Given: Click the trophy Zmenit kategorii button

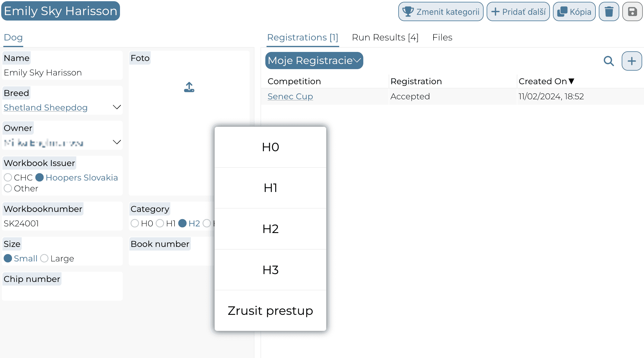Looking at the screenshot, I should point(441,12).
